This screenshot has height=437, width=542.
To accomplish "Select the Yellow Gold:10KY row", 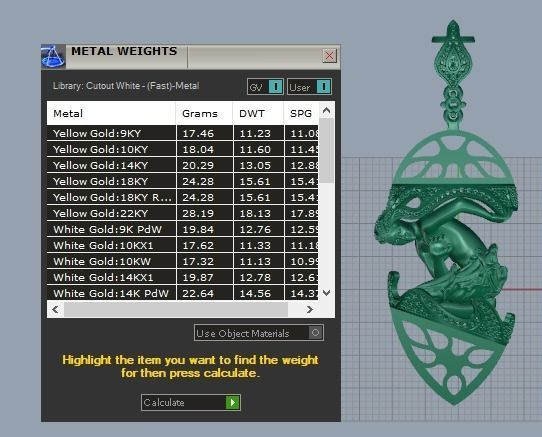I will (183, 149).
